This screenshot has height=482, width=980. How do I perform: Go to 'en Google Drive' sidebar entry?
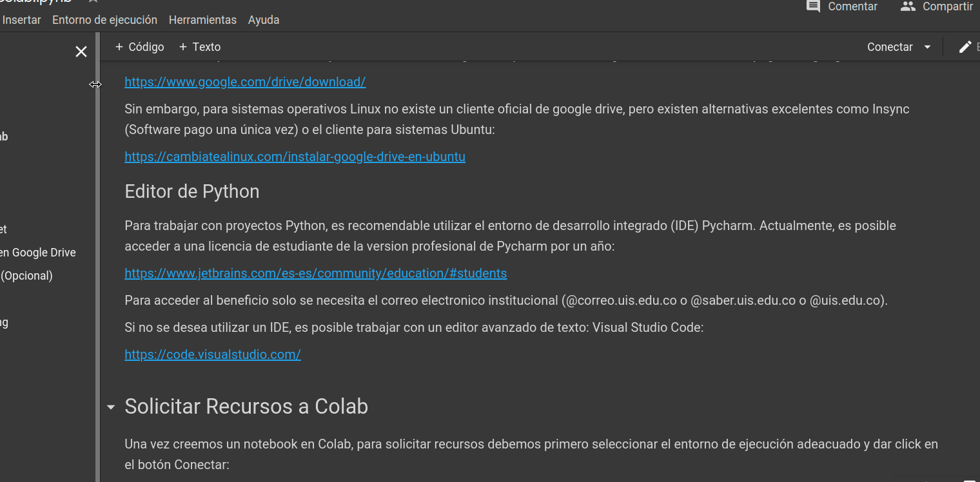tap(38, 253)
